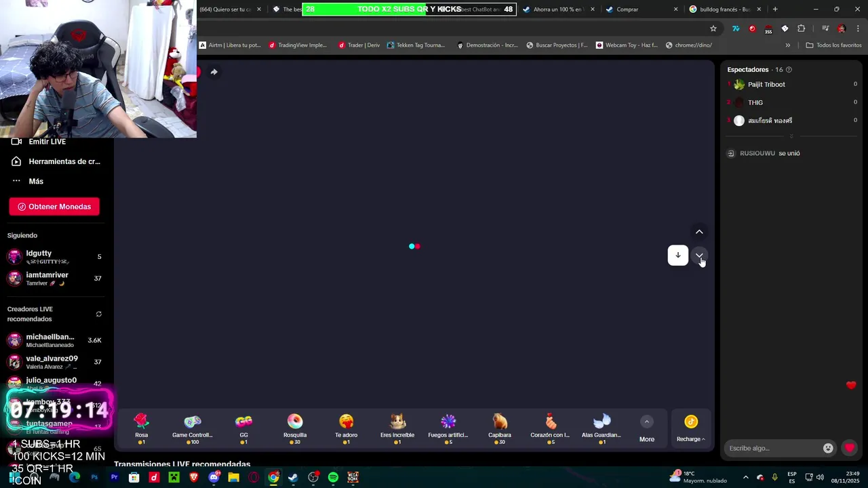Image resolution: width=868 pixels, height=488 pixels.
Task: Send the Capibara gift
Action: tap(500, 429)
